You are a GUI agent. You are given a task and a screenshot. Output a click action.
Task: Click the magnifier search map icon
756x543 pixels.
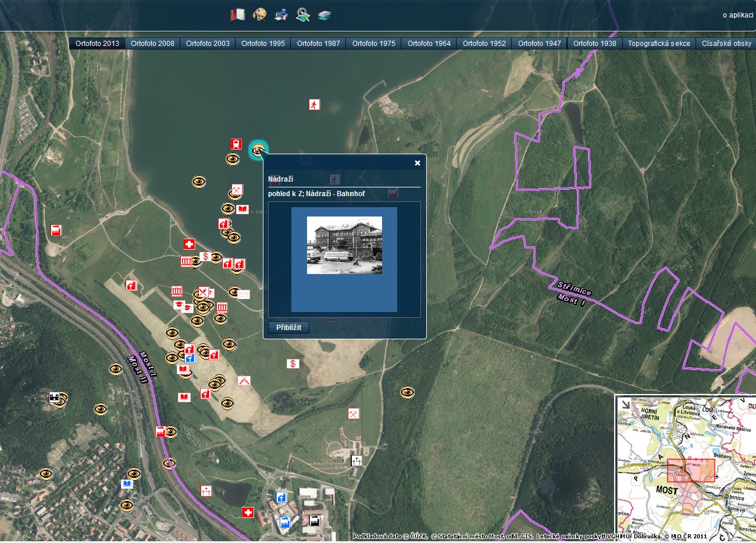click(x=302, y=15)
